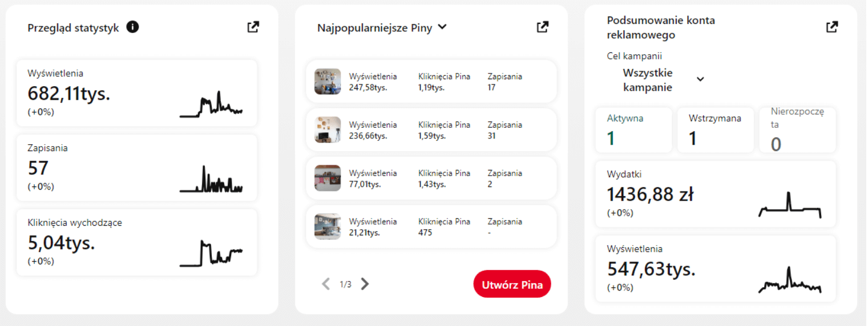868x326 pixels.
Task: Click the info icon beside Przegląd statystyk
Action: [132, 27]
